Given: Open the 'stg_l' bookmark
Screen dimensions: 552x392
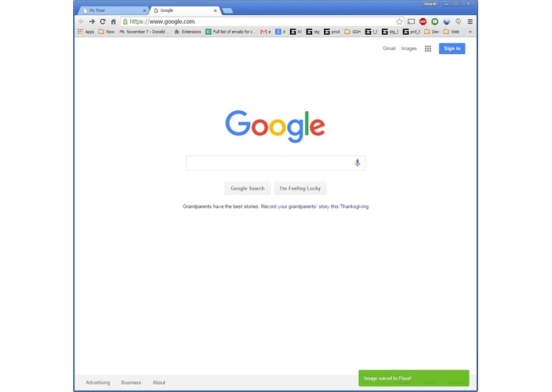Looking at the screenshot, I should coord(390,32).
